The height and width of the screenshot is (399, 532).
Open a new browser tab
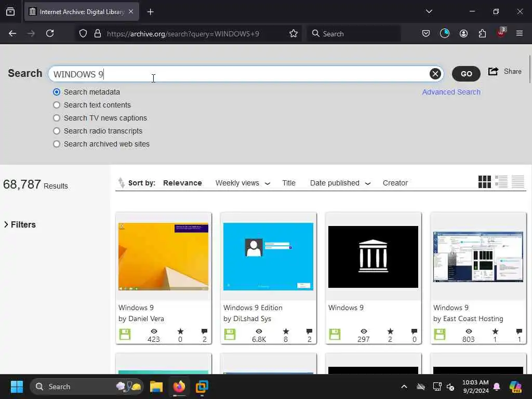point(150,12)
